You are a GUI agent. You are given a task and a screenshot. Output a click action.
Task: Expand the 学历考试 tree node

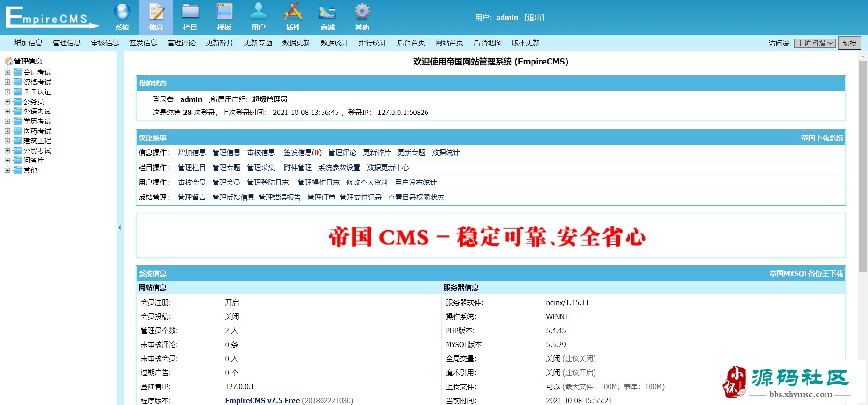coord(7,121)
